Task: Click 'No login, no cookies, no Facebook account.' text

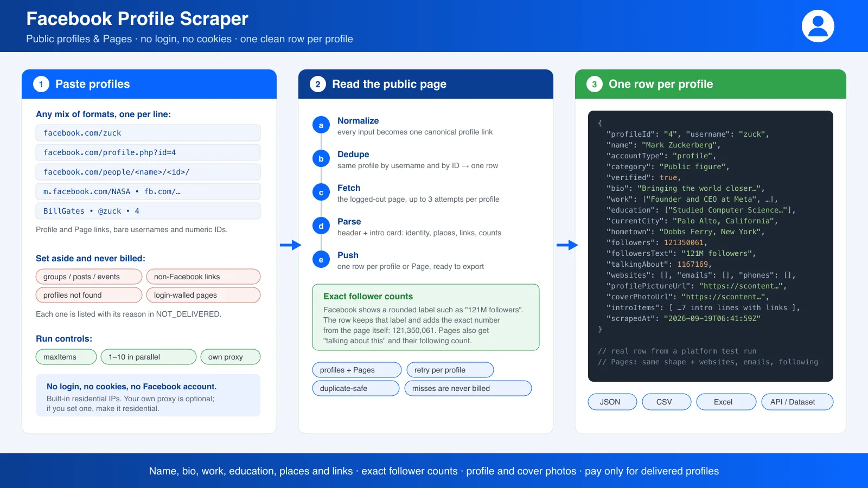Action: click(131, 387)
